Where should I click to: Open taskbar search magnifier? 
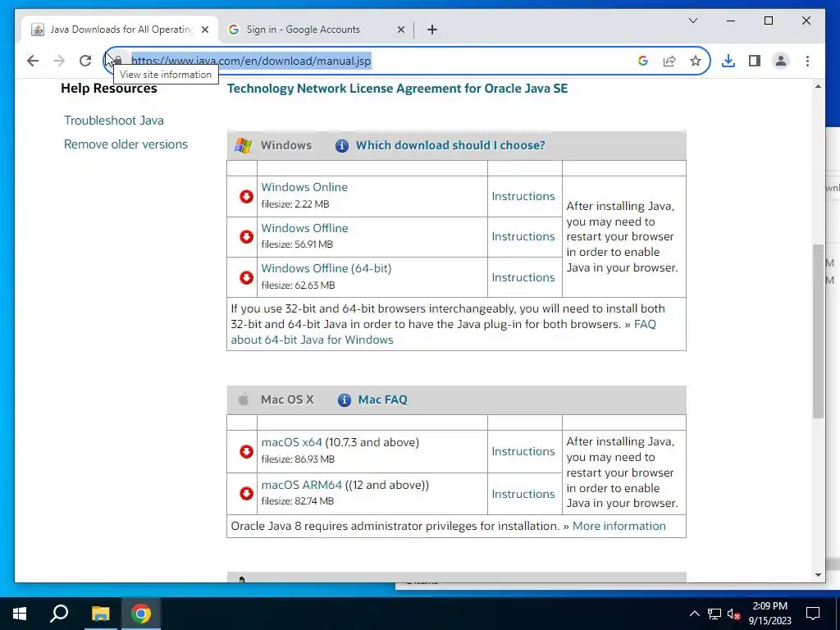pyautogui.click(x=59, y=614)
